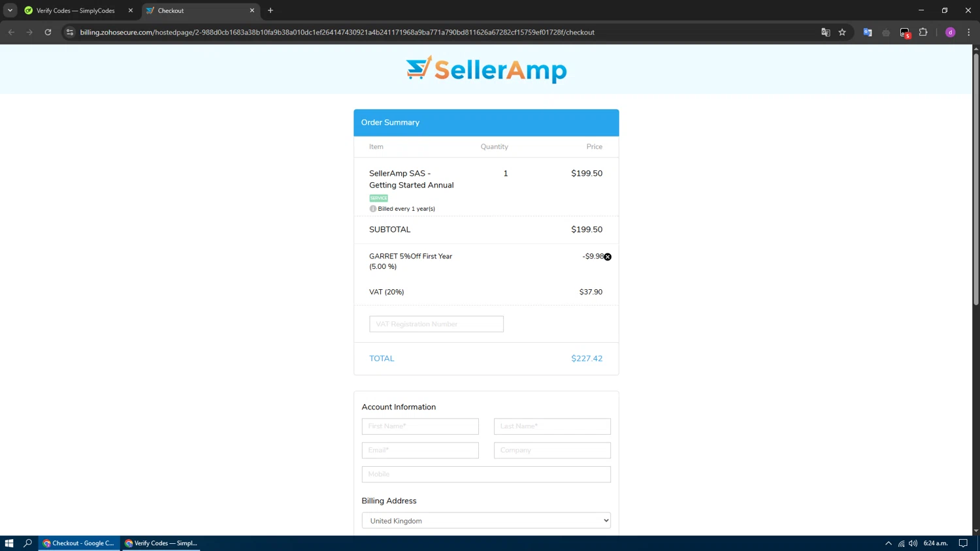Remove the GARRET 5%Off coupon

pos(608,257)
